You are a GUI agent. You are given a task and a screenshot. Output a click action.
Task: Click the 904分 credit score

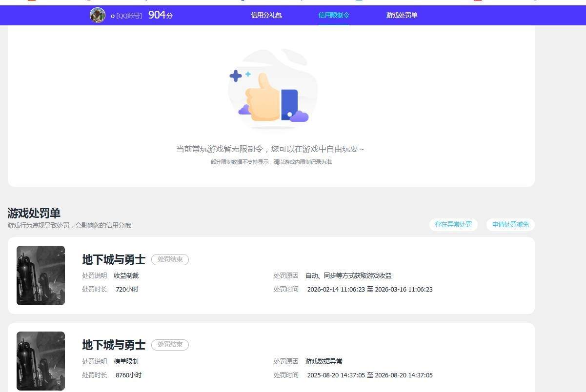(x=161, y=15)
